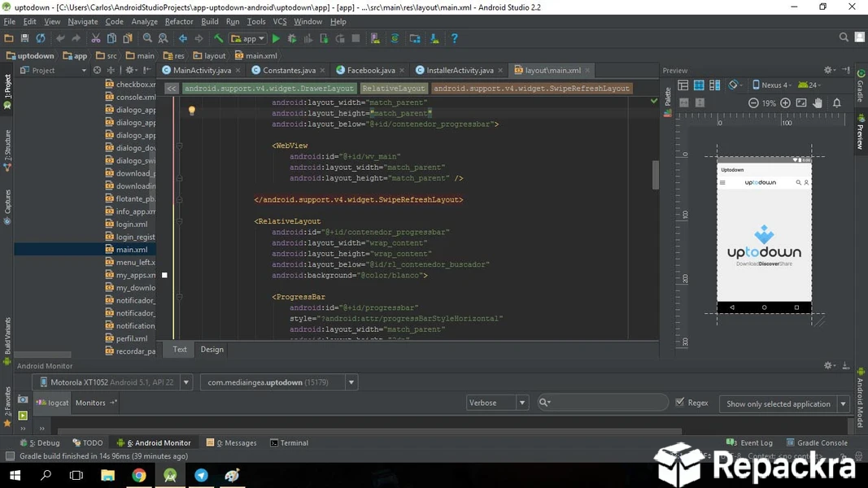Toggle the Preview side panel strip
Viewport: 868px width, 488px height.
(x=860, y=133)
